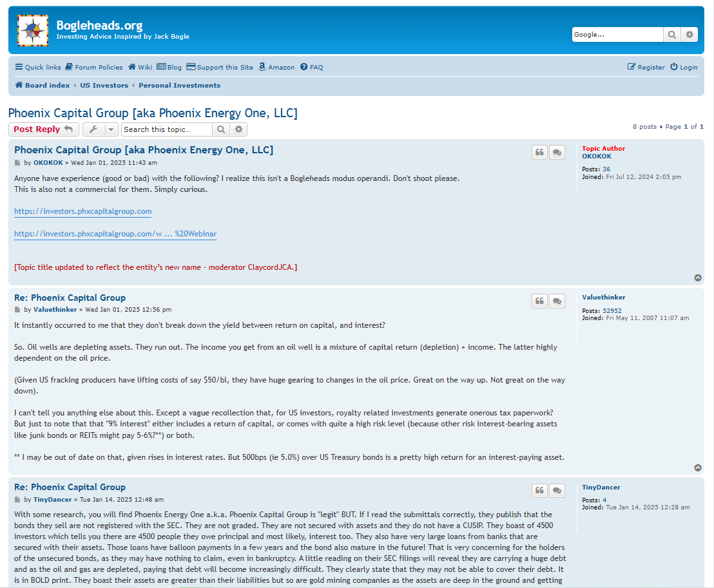Image resolution: width=714 pixels, height=588 pixels.
Task: Click the topic search magnifier button
Action: tap(220, 129)
